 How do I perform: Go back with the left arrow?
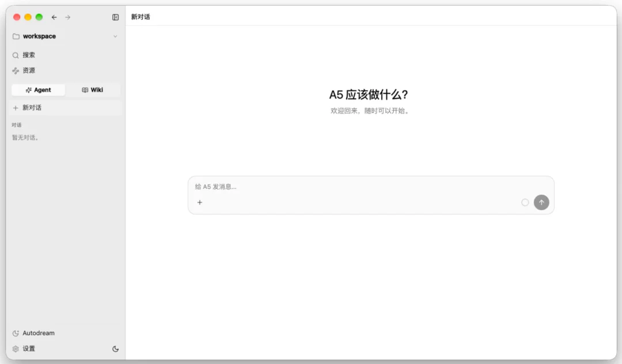pyautogui.click(x=54, y=17)
